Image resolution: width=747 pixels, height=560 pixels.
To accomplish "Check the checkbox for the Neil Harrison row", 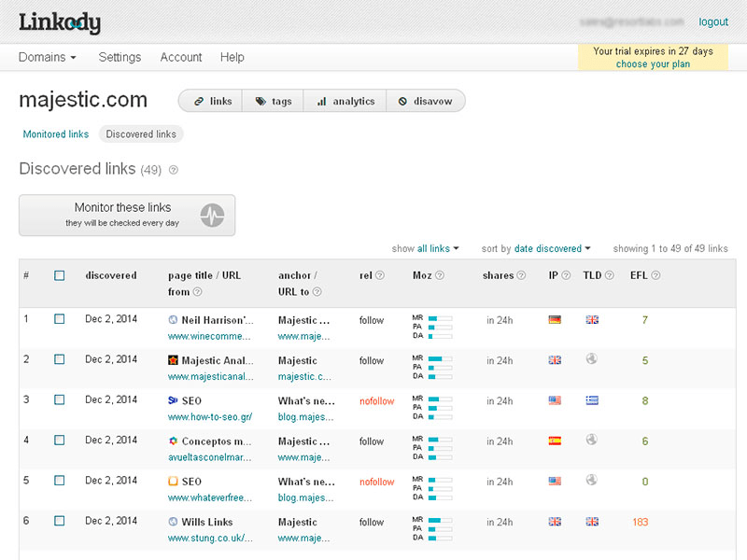I will click(x=59, y=318).
